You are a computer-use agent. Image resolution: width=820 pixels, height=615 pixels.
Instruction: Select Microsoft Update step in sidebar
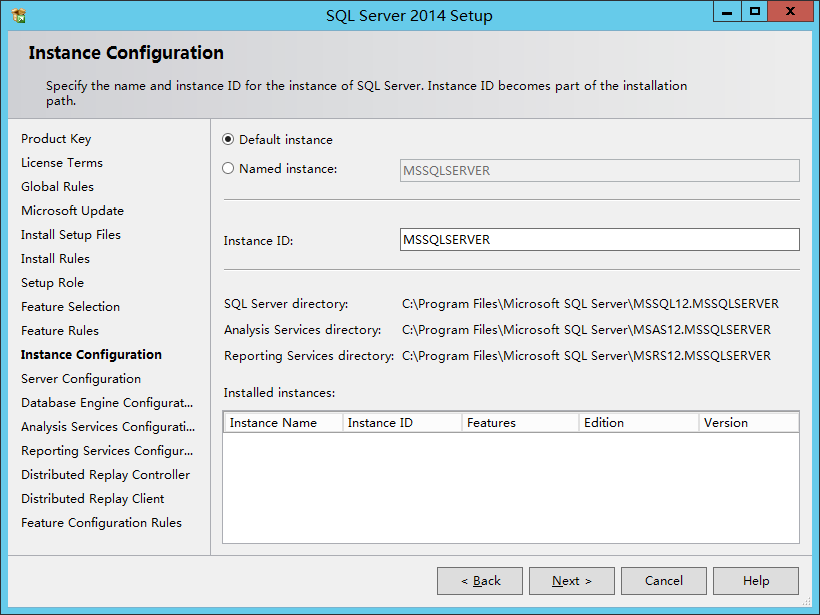coord(72,211)
